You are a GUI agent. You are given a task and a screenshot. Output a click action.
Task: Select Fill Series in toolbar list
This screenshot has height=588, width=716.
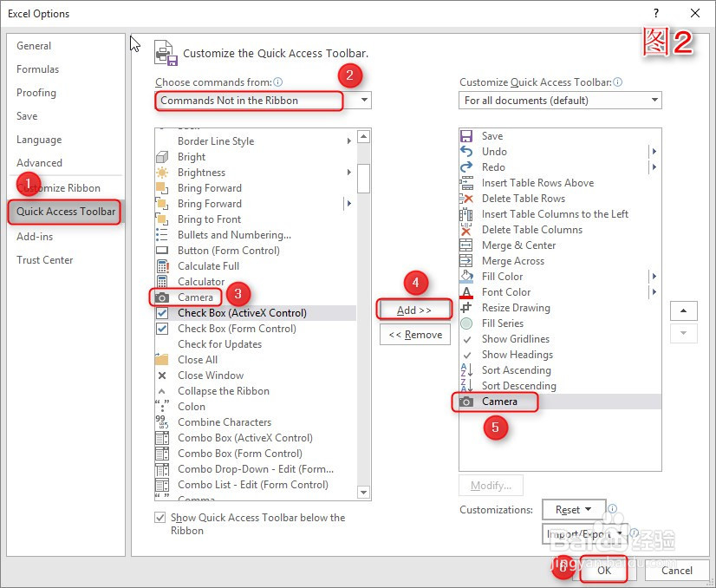560,323
